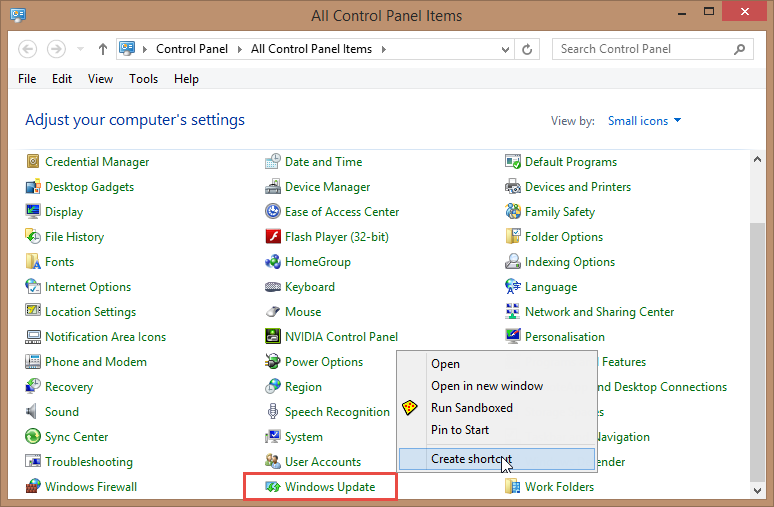Image resolution: width=774 pixels, height=507 pixels.
Task: Click the Display monitor icon
Action: pyautogui.click(x=33, y=211)
